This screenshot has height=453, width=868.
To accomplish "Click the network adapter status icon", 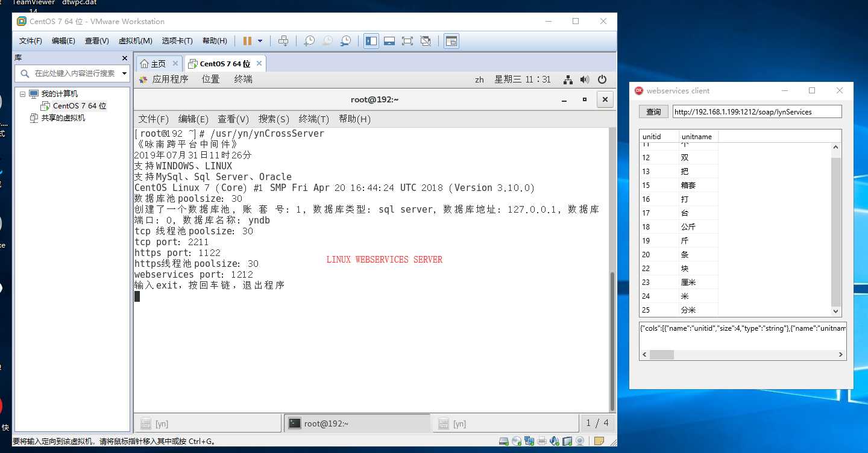I will point(529,441).
